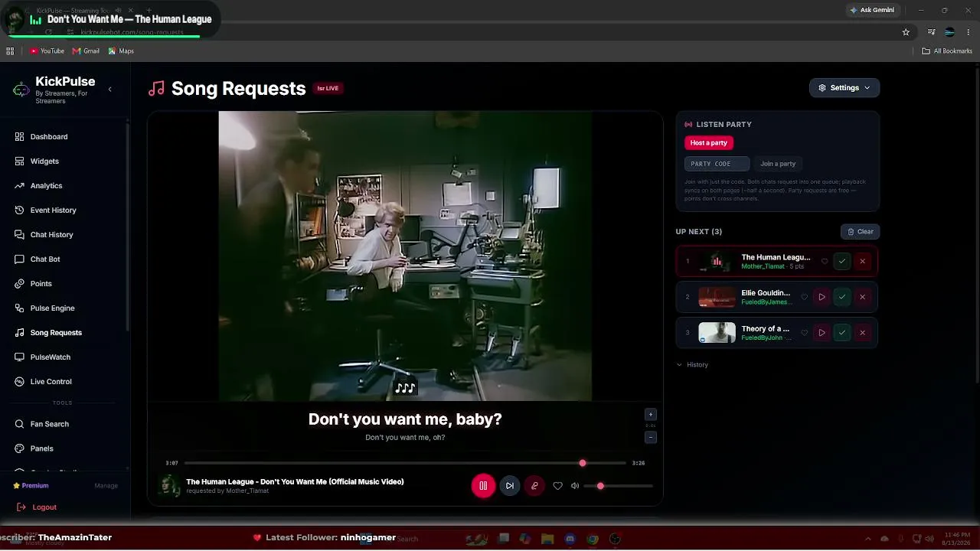
Task: Click the Logout icon
Action: point(21,507)
